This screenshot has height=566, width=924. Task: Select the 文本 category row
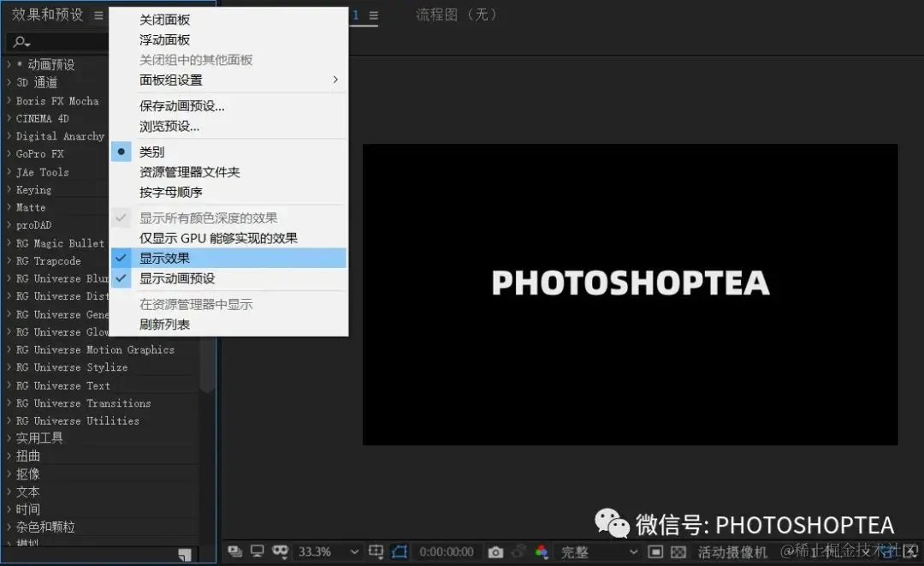coord(101,492)
